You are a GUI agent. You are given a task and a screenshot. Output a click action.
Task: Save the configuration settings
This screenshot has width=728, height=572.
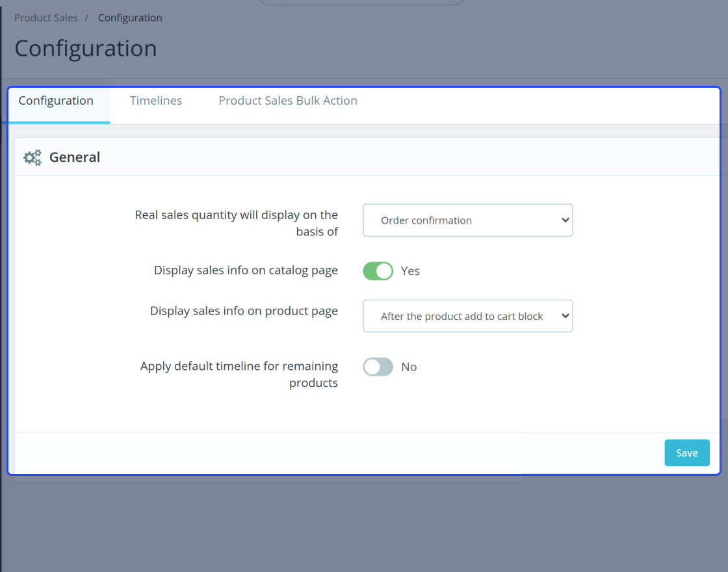click(x=686, y=452)
